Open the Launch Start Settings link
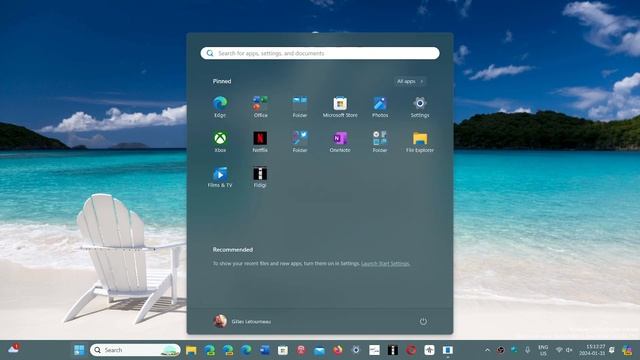The width and height of the screenshot is (640, 360). pyautogui.click(x=385, y=264)
